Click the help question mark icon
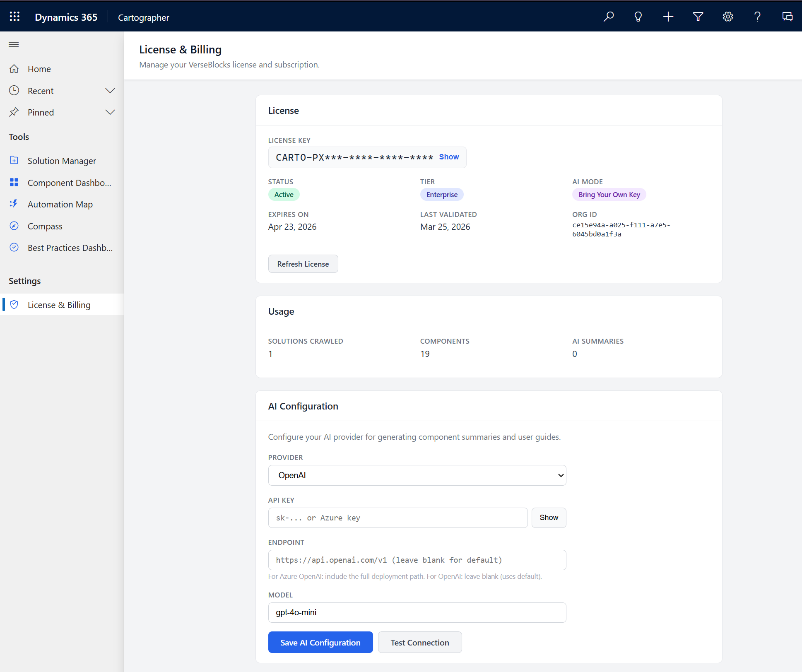This screenshot has height=672, width=802. click(x=757, y=17)
